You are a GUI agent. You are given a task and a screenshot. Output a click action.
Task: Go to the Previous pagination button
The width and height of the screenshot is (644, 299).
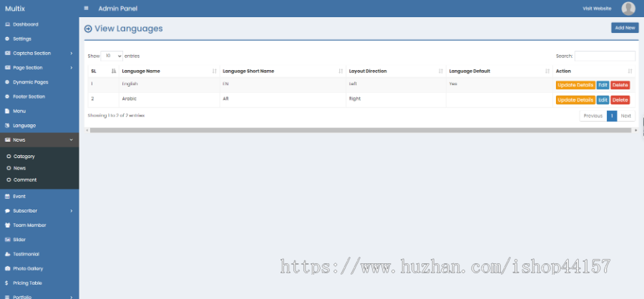tap(593, 116)
